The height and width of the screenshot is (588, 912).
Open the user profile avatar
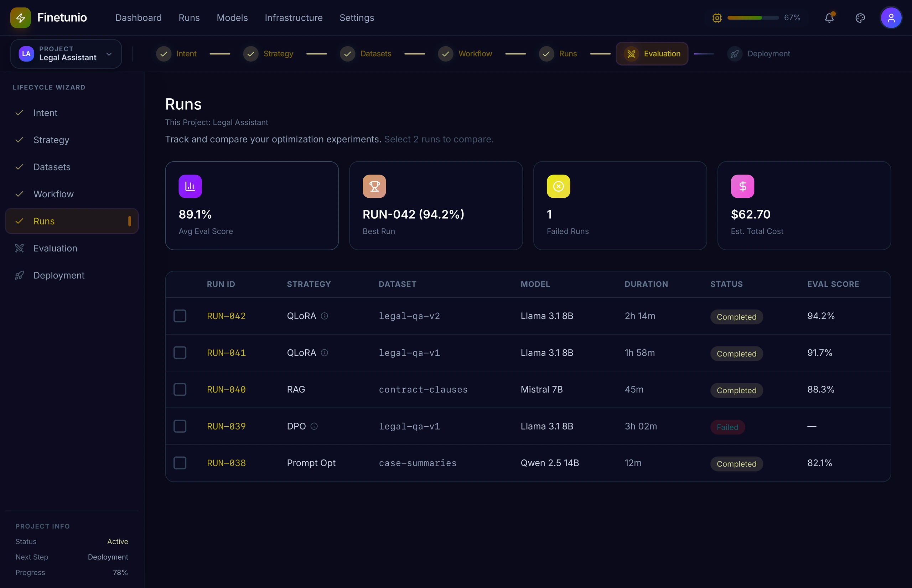(x=891, y=18)
